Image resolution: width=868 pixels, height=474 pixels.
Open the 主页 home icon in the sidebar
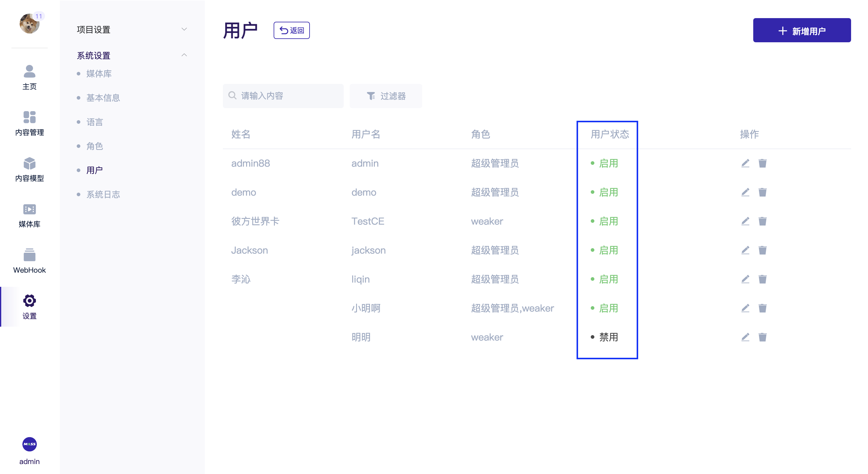(x=29, y=72)
